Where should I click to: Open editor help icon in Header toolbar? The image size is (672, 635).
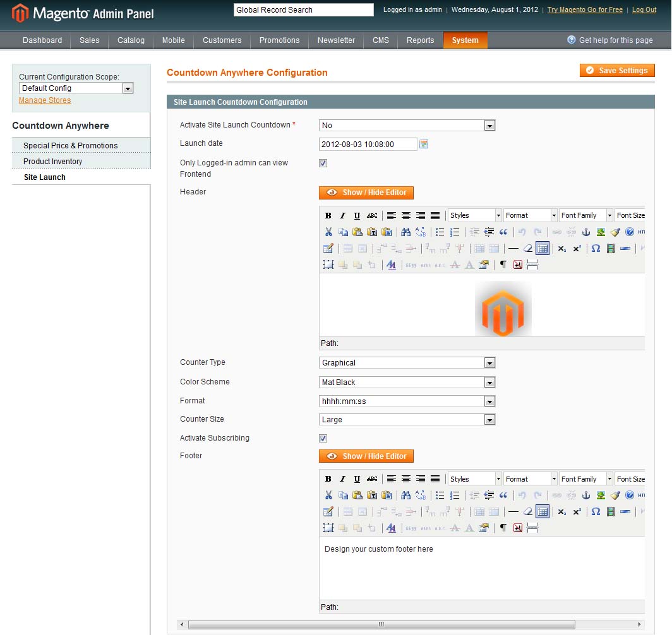pyautogui.click(x=630, y=232)
